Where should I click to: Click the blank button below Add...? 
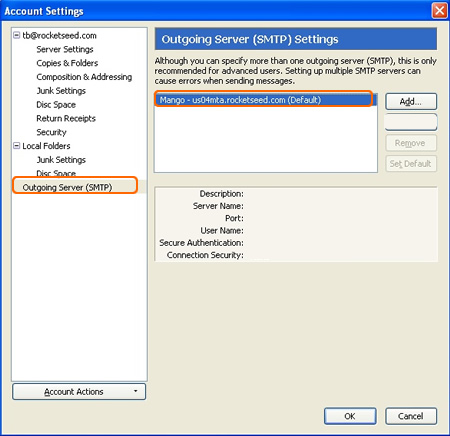click(x=411, y=122)
